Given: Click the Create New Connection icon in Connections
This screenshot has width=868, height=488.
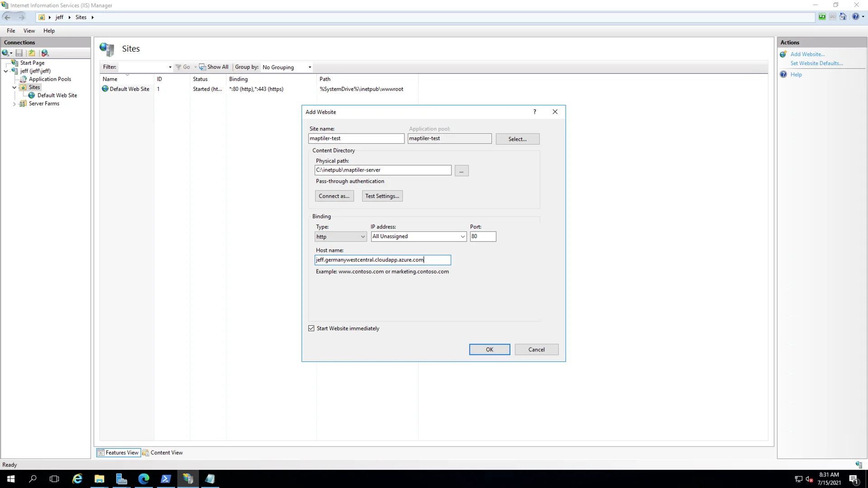Looking at the screenshot, I should point(6,53).
